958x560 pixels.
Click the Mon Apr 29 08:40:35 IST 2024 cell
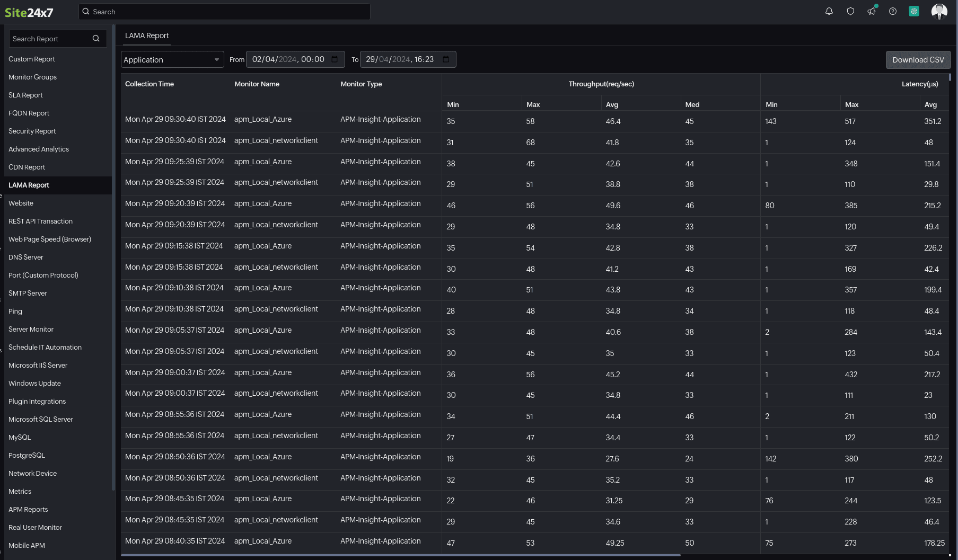point(175,541)
